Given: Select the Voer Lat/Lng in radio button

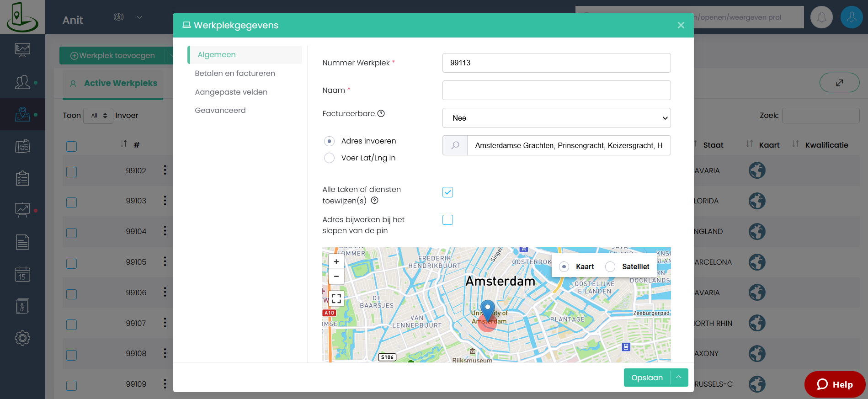Looking at the screenshot, I should tap(329, 158).
